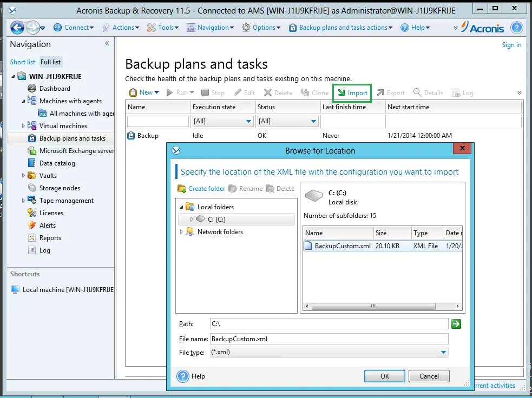Click the Delete button in plans toolbar
Screen dimensions: 532x398
pyautogui.click(x=278, y=92)
